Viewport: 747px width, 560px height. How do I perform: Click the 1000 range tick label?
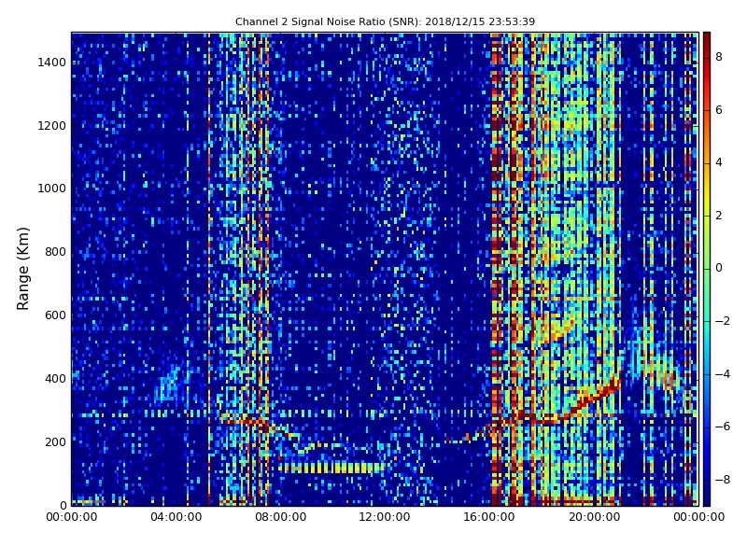coord(52,189)
